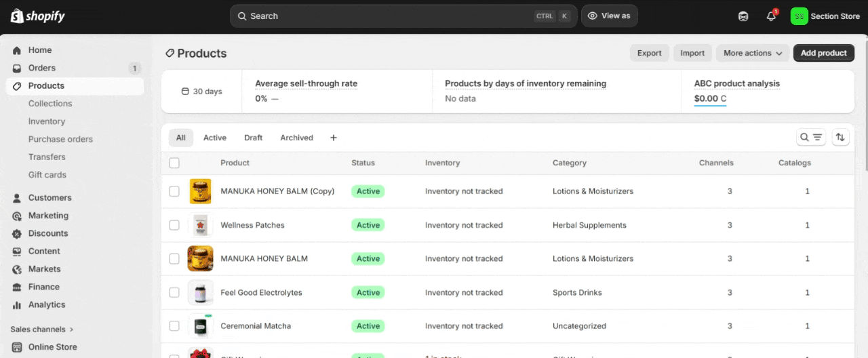Viewport: 868px width, 358px height.
Task: Open Discounts icon in sidebar
Action: point(17,233)
